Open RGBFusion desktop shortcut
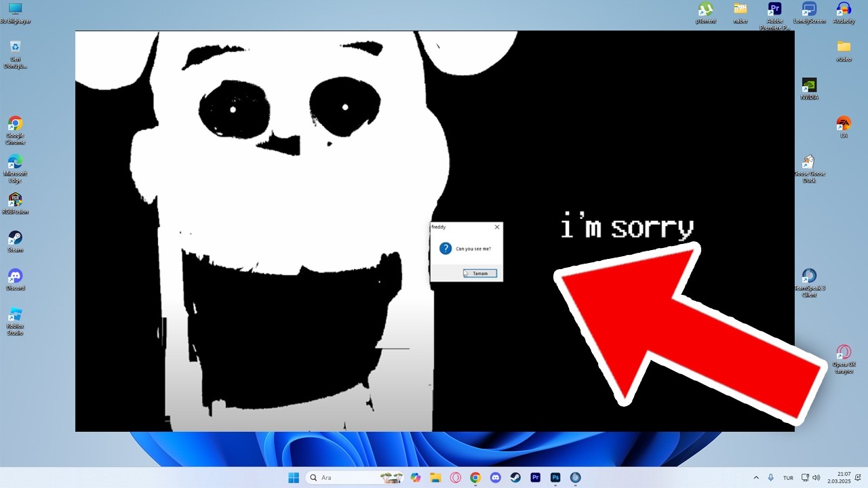 coord(15,203)
